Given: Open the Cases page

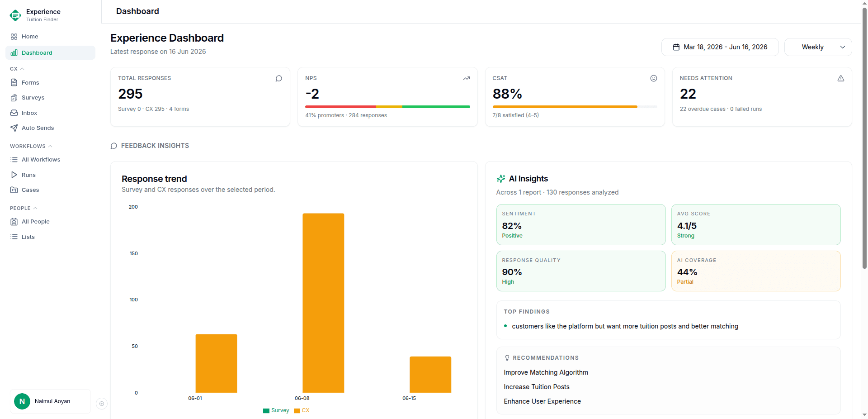Looking at the screenshot, I should (50, 190).
